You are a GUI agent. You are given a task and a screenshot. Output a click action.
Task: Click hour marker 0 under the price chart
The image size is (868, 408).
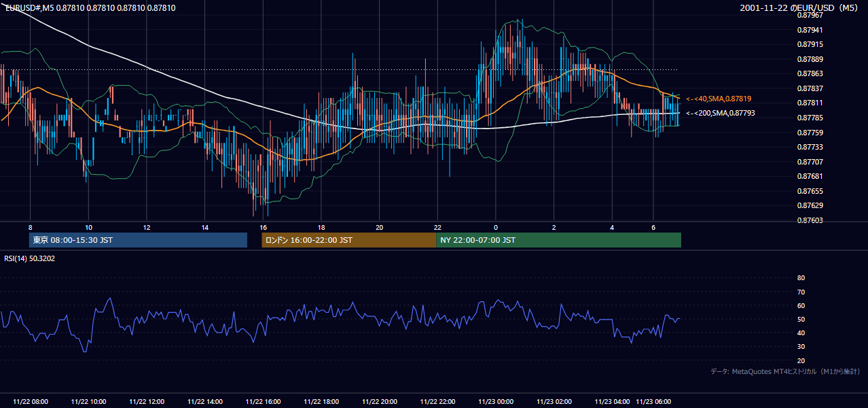(496, 227)
